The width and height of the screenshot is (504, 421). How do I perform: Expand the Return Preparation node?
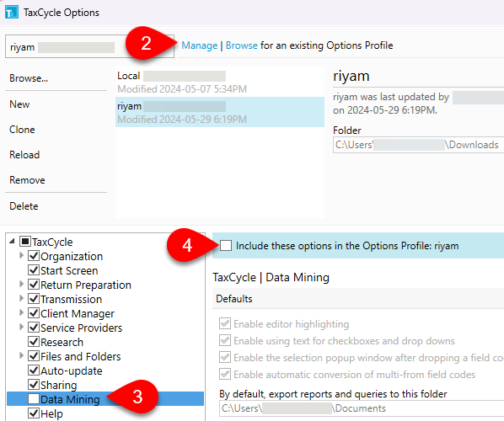pos(21,285)
